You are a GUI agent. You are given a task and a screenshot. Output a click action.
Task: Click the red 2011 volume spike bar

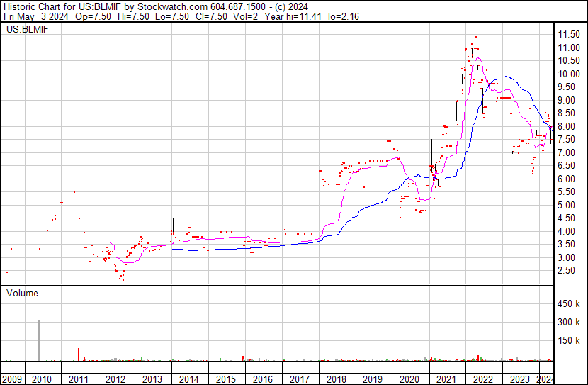[79, 355]
